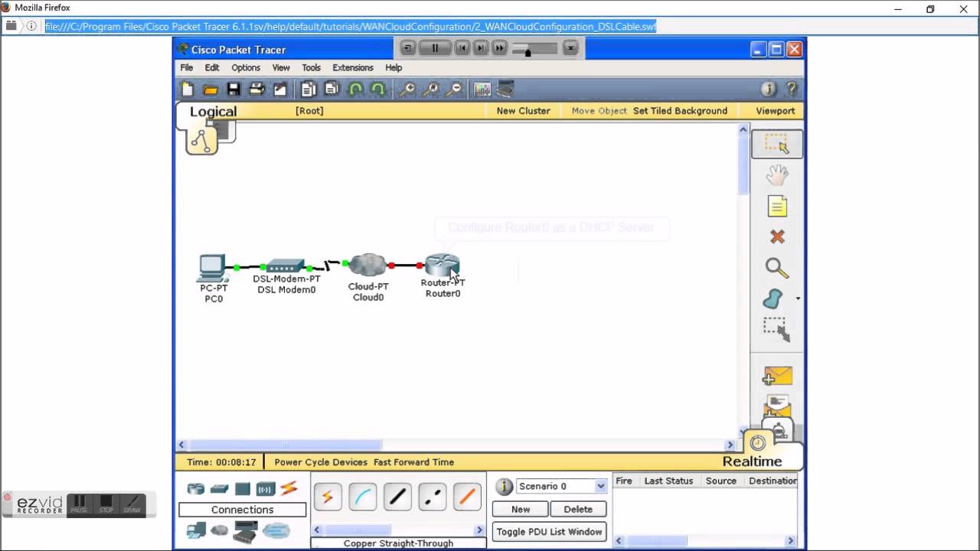This screenshot has height=551, width=980.
Task: Select the Custom Made Devices category
Action: point(246,531)
